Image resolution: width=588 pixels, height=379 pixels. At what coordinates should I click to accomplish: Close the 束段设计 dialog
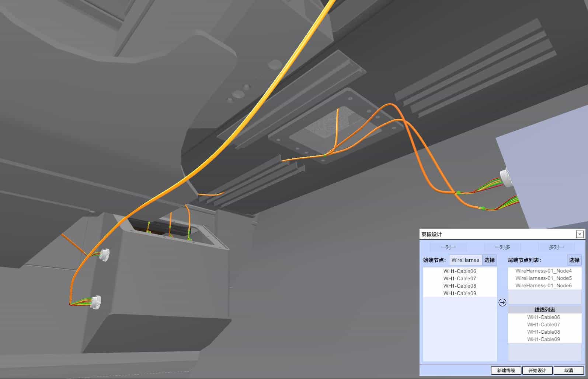click(x=580, y=234)
